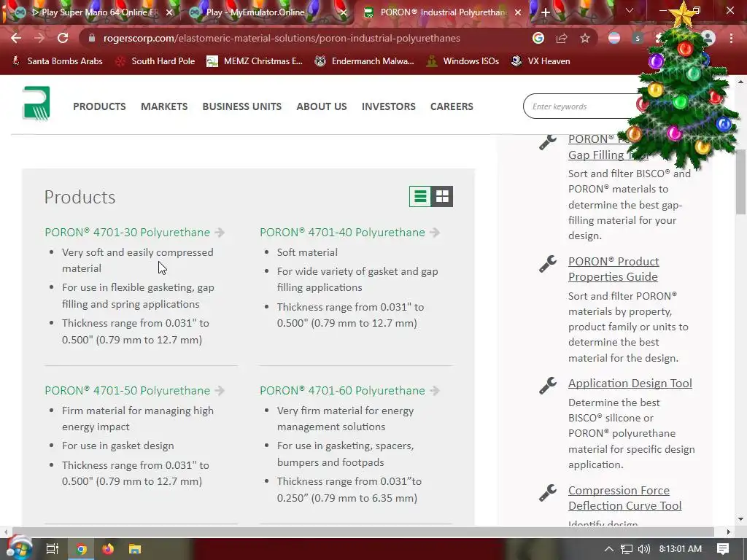Click the taskbar clock 8:13:01 AM

click(x=681, y=549)
